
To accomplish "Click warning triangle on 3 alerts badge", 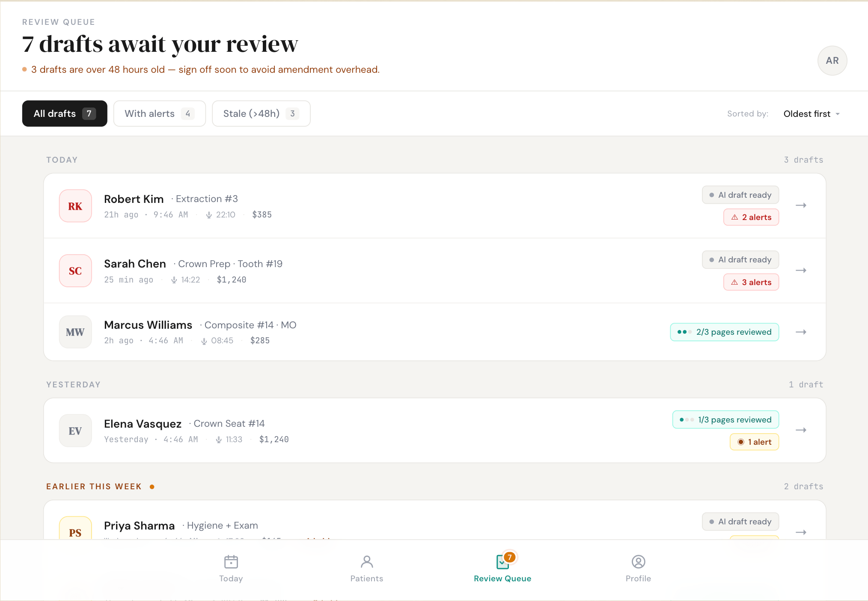I will [x=734, y=283].
